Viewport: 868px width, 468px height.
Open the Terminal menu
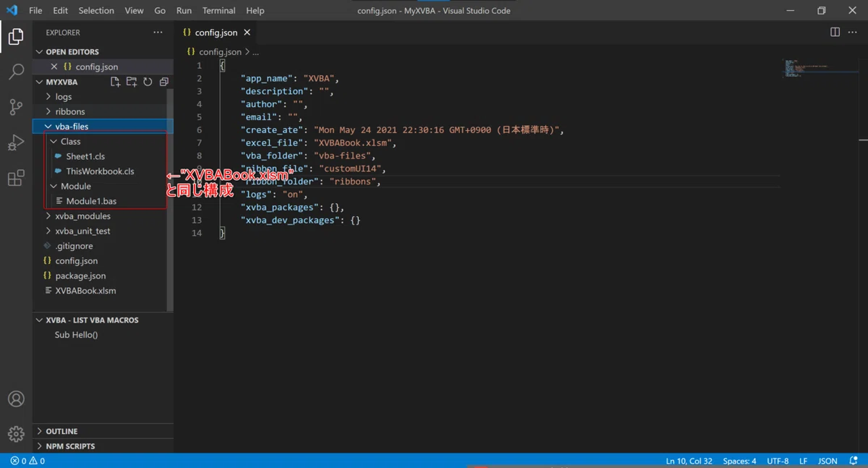point(218,11)
